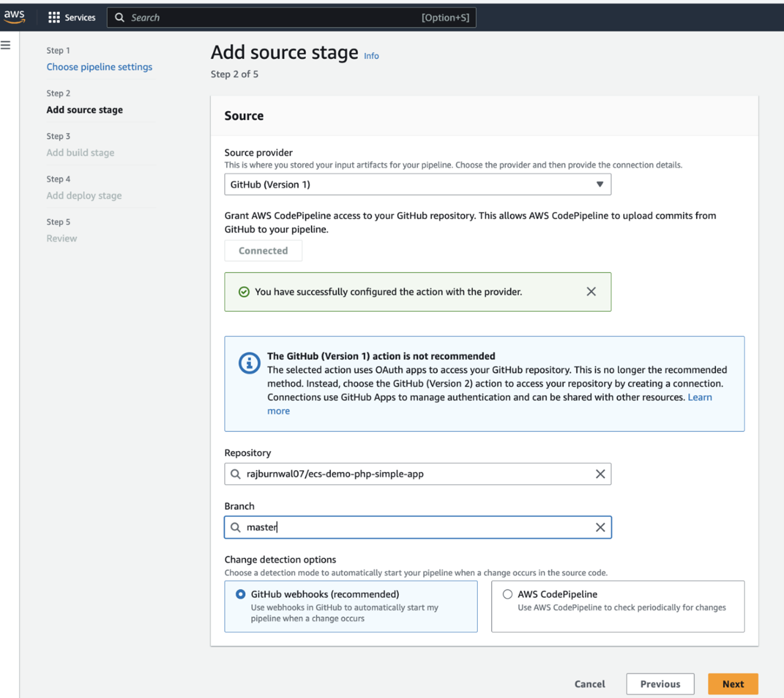Click the magnifier icon in top search bar
The width and height of the screenshot is (784, 698).
(x=120, y=17)
